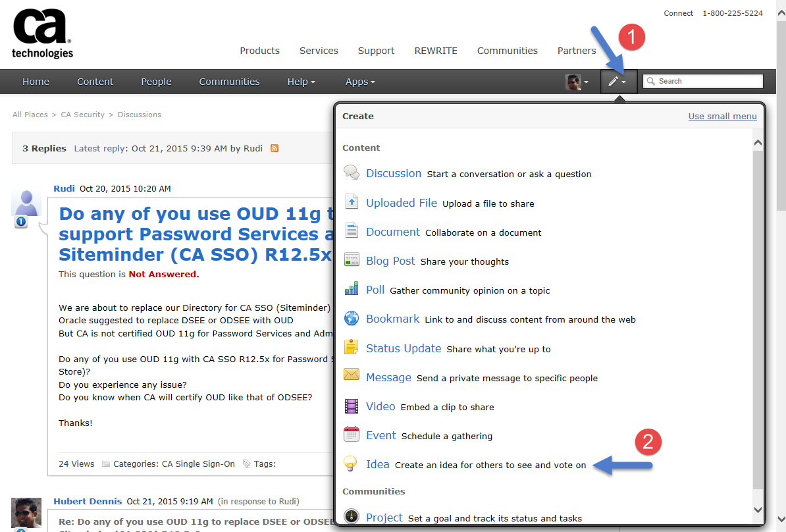Screen dimensions: 786x532
Task: Click the page scrollbar down arrow
Action: click(781, 519)
